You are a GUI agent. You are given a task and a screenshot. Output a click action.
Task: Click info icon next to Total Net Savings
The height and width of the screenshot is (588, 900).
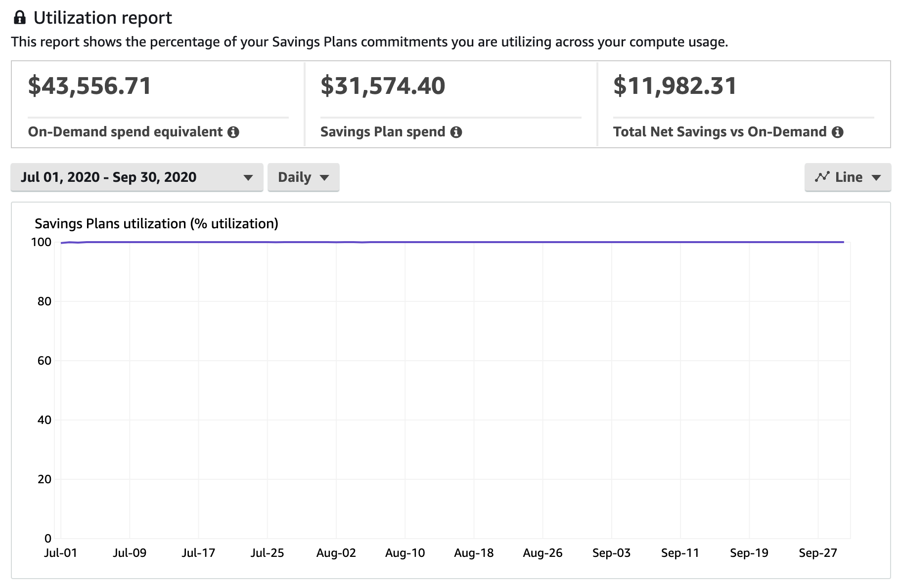[x=837, y=132]
